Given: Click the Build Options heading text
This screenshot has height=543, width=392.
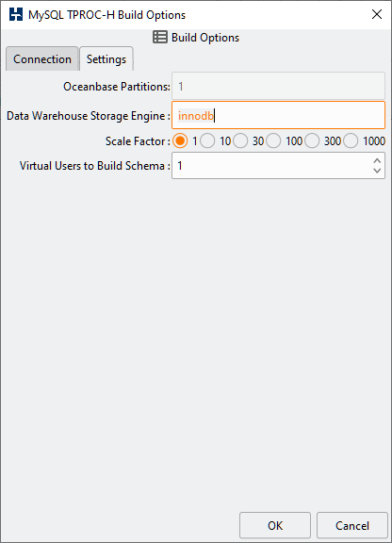Looking at the screenshot, I should pyautogui.click(x=205, y=38).
